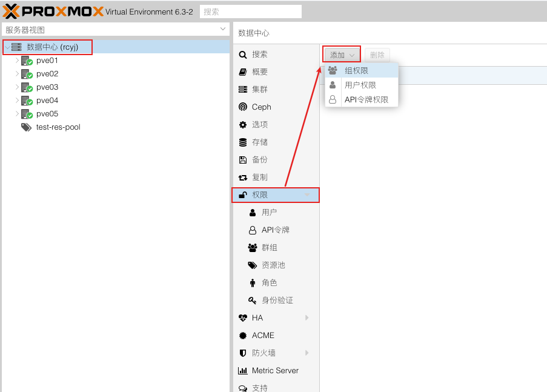The height and width of the screenshot is (392, 547).
Task: Click the 防火墙 shield icon
Action: 243,353
